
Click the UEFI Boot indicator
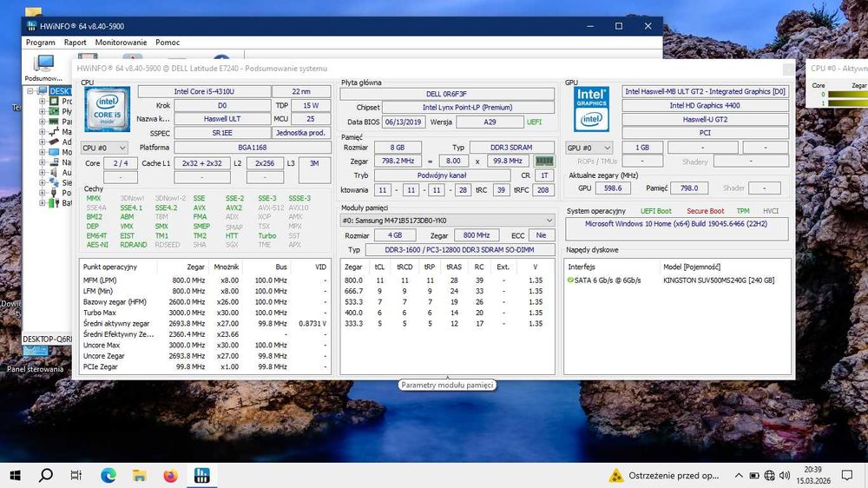pos(656,211)
